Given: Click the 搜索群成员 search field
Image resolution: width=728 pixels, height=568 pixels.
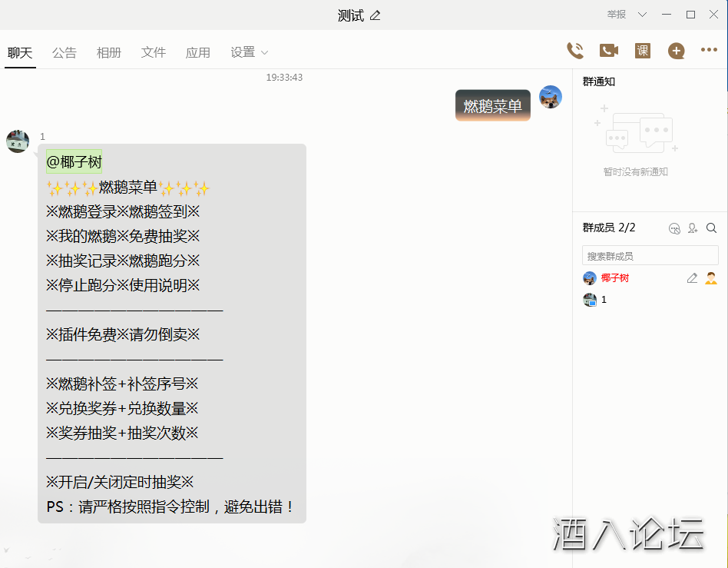Looking at the screenshot, I should coord(650,256).
